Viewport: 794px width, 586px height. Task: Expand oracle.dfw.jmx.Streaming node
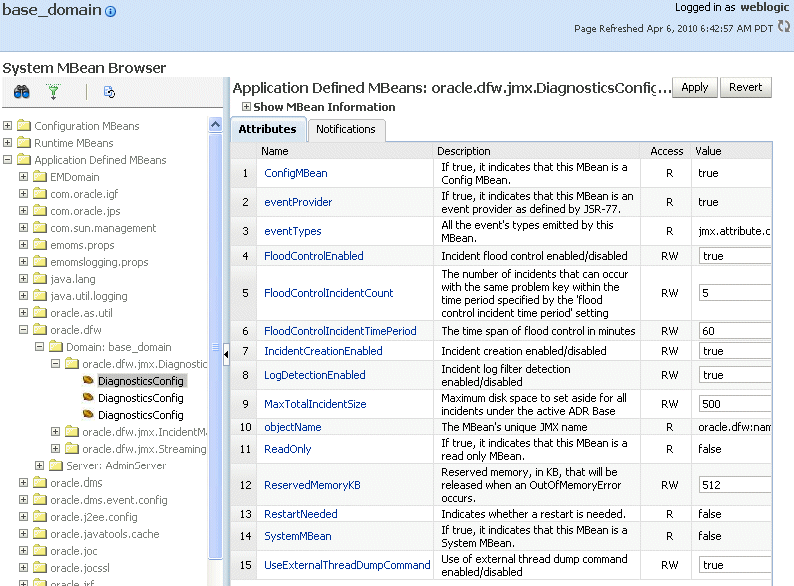click(x=56, y=448)
